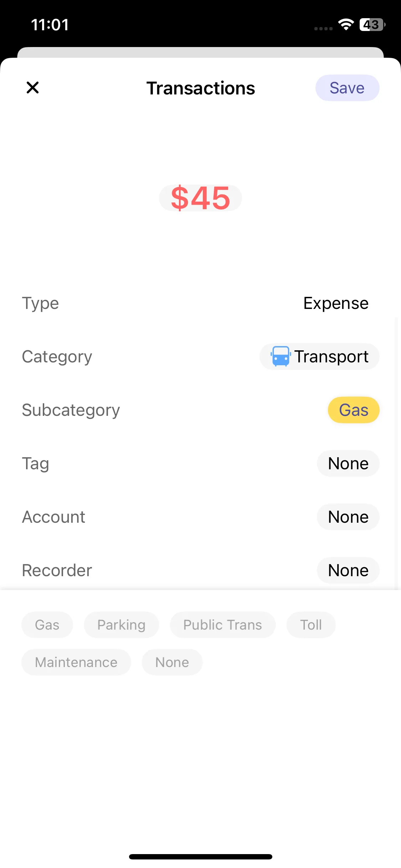
Task: Tap the home indicator bar
Action: [200, 857]
